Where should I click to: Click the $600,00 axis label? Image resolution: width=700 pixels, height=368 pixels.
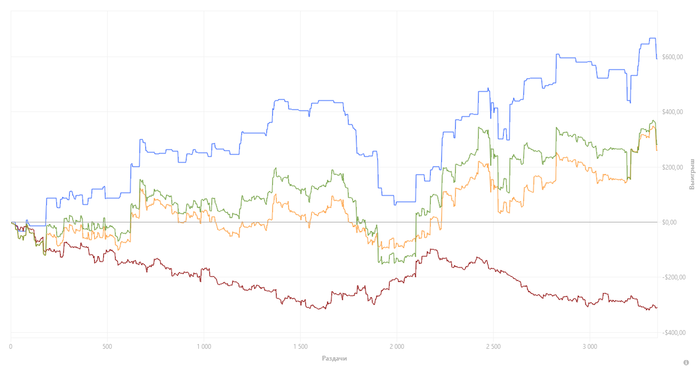point(672,57)
